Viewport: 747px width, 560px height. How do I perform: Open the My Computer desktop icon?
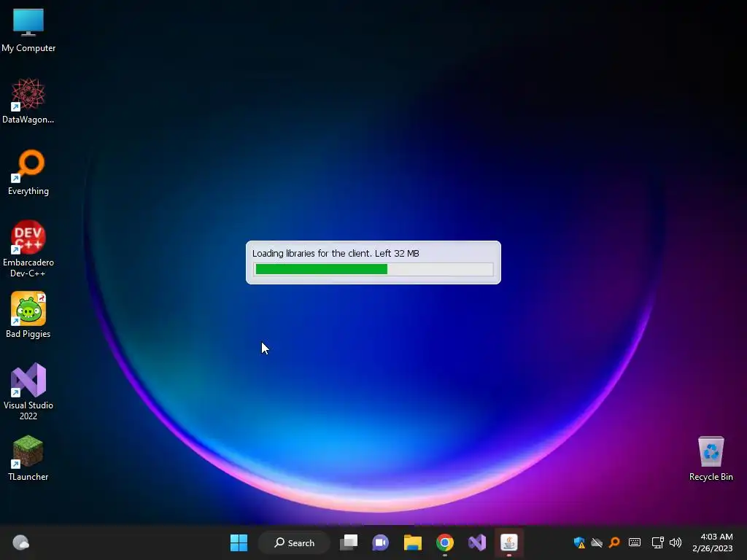click(28, 31)
